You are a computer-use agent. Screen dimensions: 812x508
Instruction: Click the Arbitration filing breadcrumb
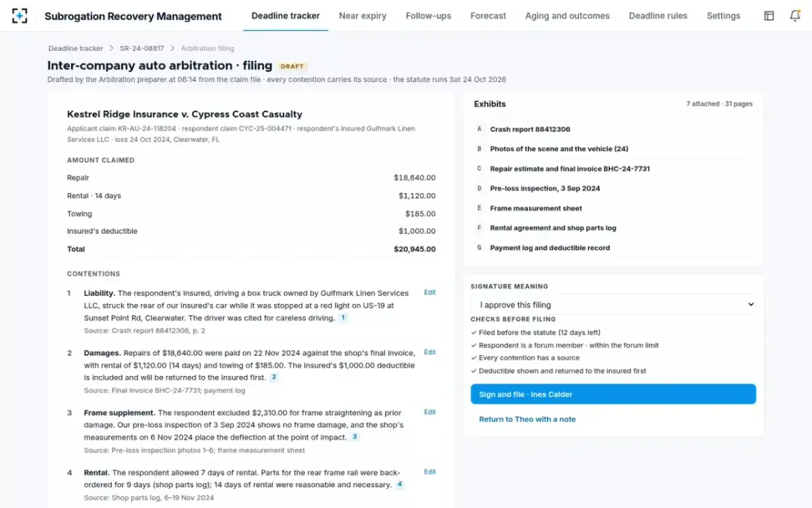point(208,49)
